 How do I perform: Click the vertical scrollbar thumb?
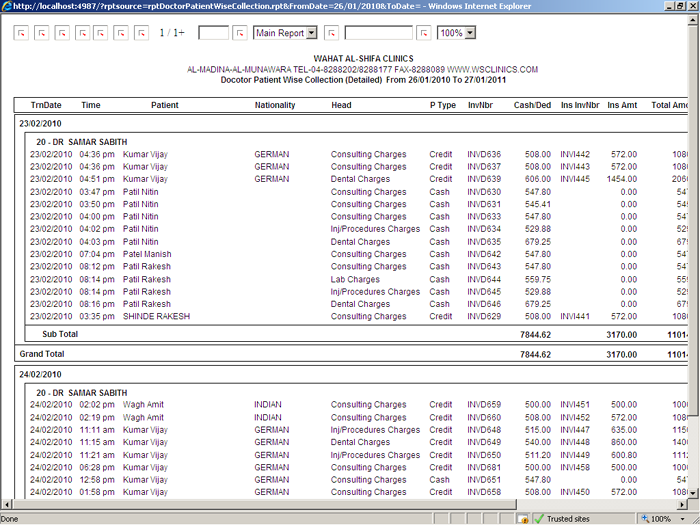(693, 221)
